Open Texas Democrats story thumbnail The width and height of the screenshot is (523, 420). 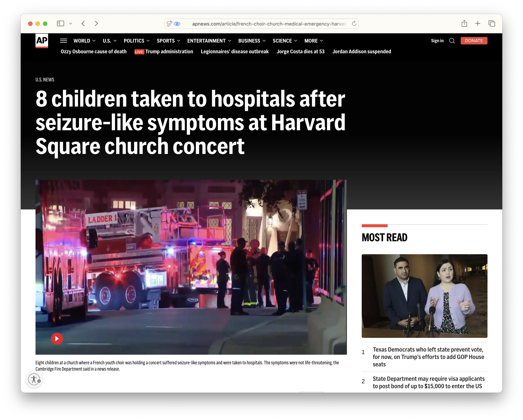coord(424,296)
